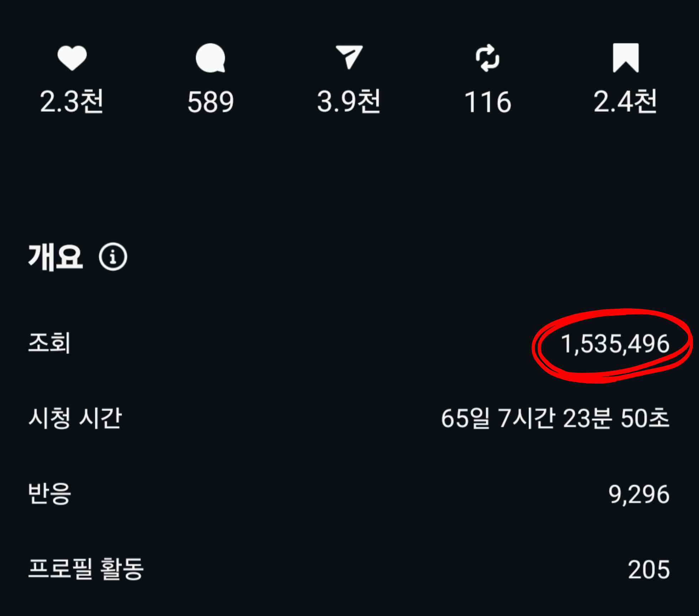The height and width of the screenshot is (616, 699).
Task: Click the 조회 views label
Action: coord(49,343)
